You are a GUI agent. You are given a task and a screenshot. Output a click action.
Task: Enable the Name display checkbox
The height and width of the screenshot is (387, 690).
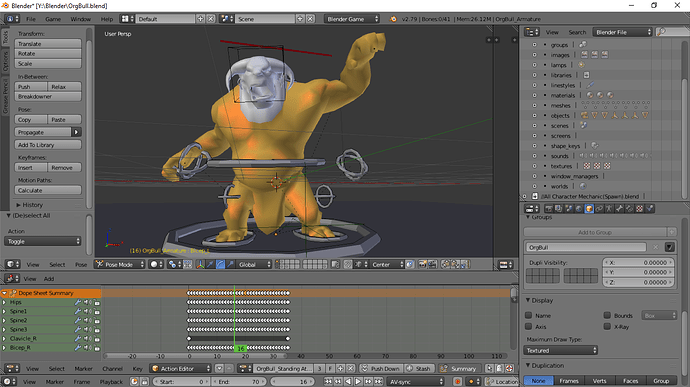(x=529, y=315)
